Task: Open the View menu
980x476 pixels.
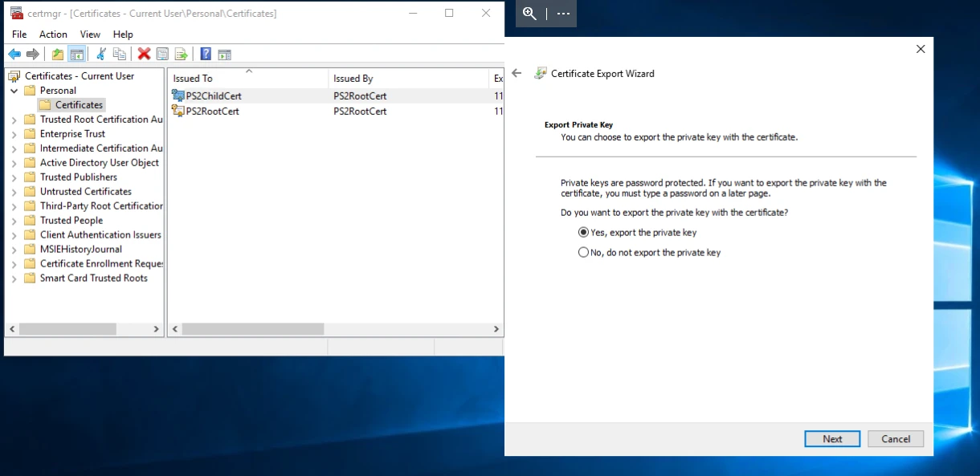Action: point(89,35)
